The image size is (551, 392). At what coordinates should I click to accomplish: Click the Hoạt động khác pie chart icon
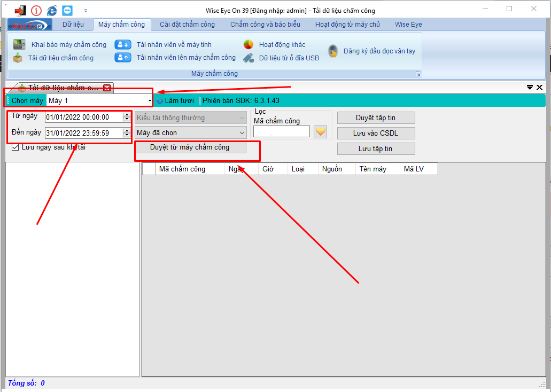pos(249,45)
